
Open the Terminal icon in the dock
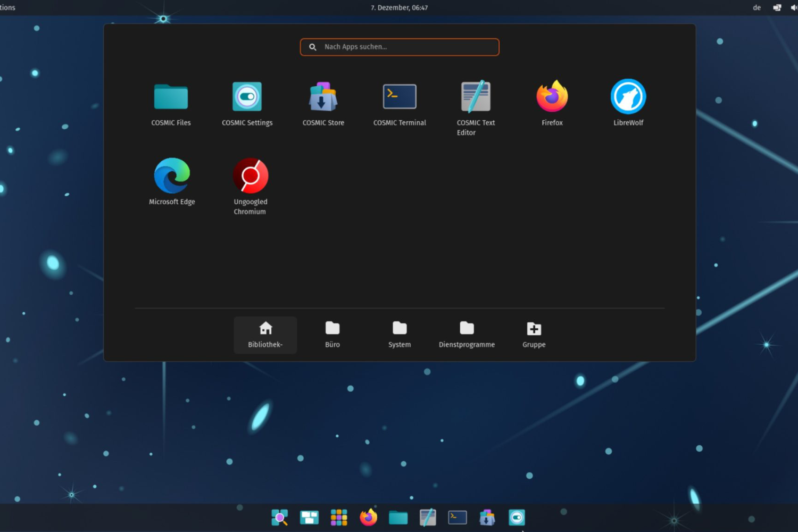pos(458,517)
